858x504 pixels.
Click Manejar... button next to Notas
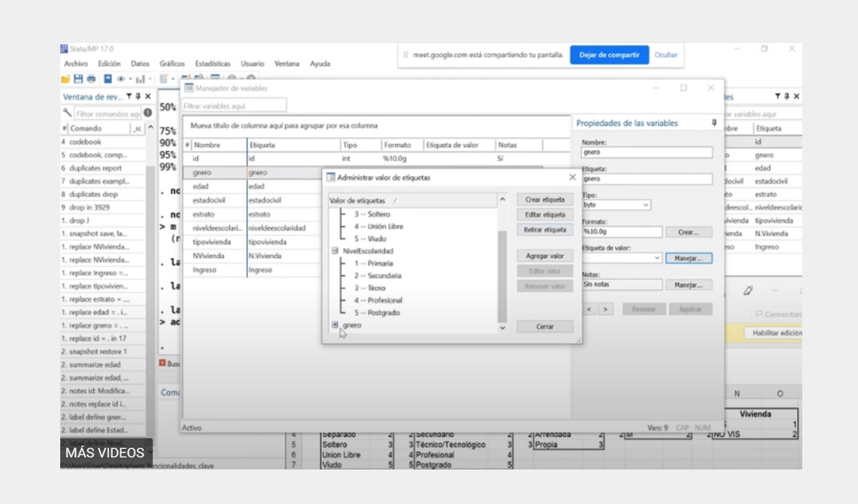click(x=689, y=285)
